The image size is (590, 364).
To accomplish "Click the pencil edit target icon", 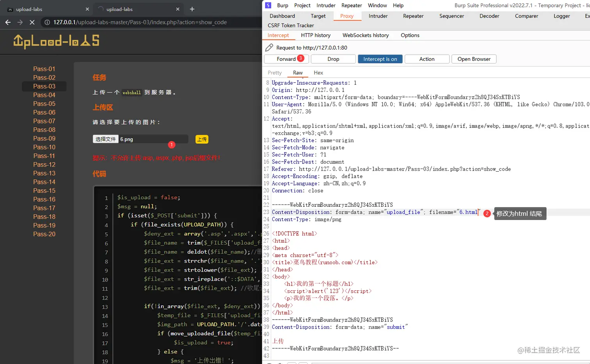I will (269, 48).
